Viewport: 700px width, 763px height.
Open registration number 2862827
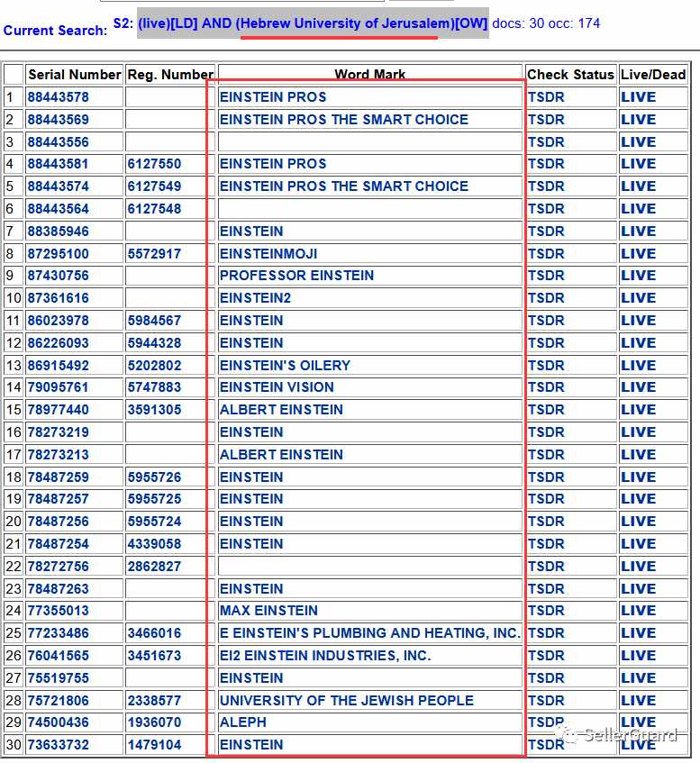(154, 567)
